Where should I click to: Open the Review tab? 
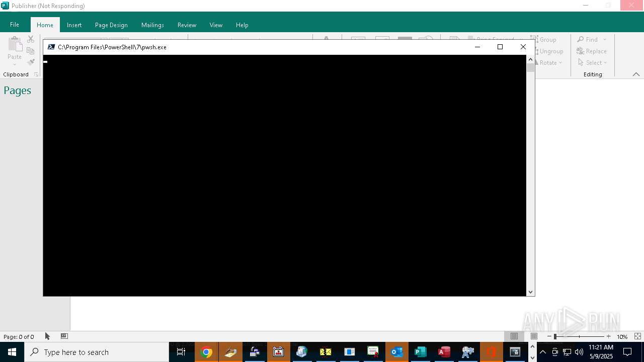pos(187,25)
